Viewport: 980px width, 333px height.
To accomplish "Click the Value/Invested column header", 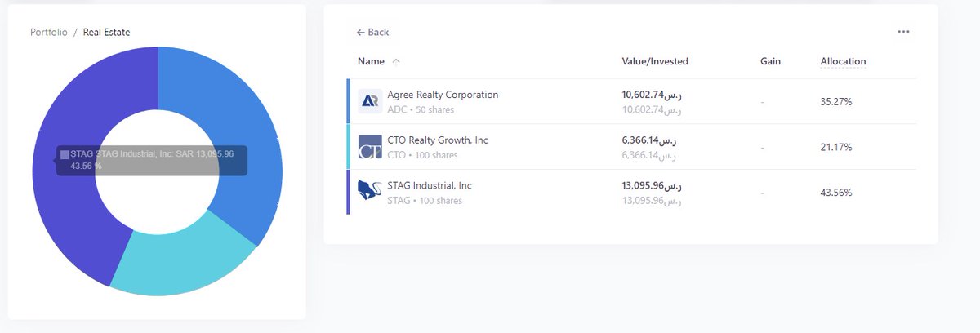I will pos(655,61).
